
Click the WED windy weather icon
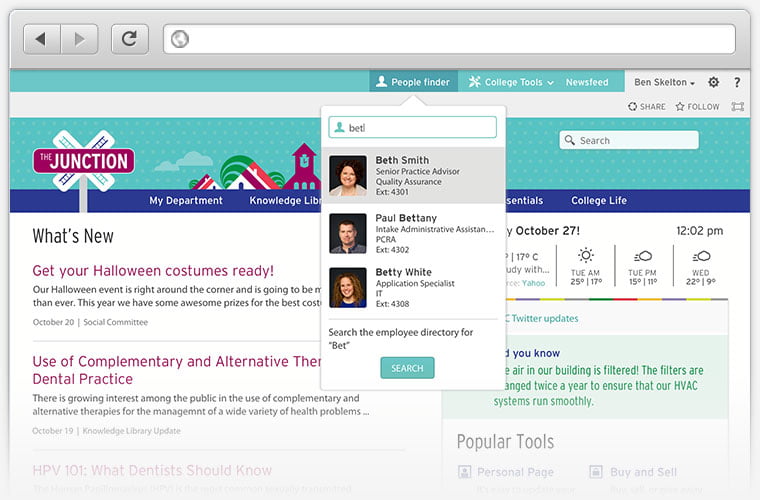pos(701,256)
